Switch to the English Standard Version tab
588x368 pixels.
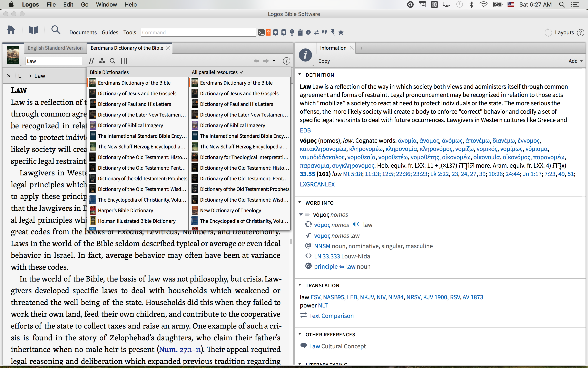55,48
